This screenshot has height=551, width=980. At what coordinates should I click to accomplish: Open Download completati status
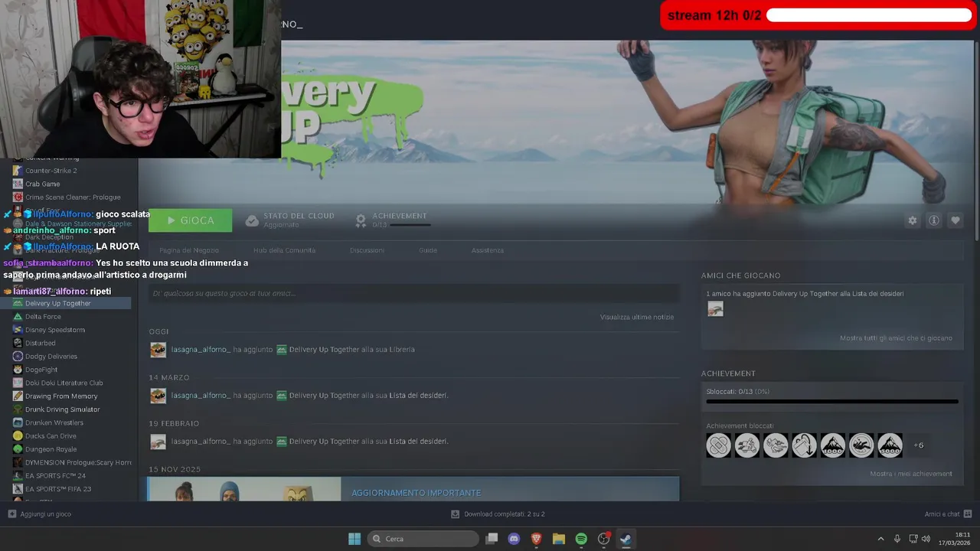coord(498,514)
